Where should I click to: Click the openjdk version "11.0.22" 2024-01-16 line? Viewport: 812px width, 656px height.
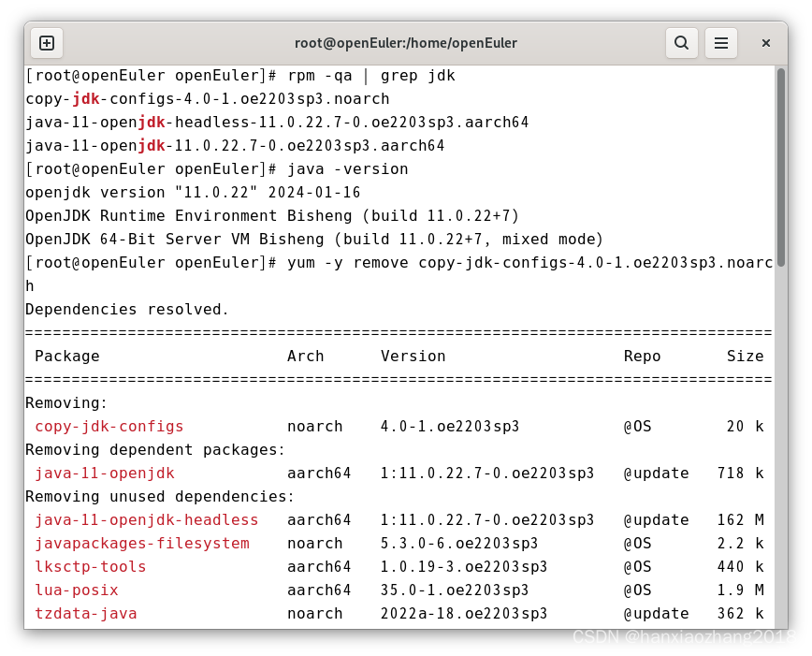pyautogui.click(x=193, y=193)
